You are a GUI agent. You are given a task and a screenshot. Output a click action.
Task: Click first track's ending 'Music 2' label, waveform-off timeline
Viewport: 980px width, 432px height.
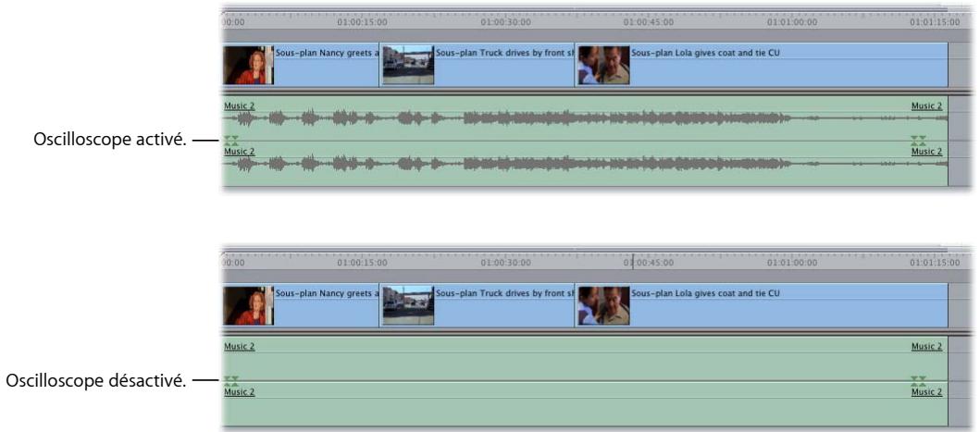click(x=926, y=346)
